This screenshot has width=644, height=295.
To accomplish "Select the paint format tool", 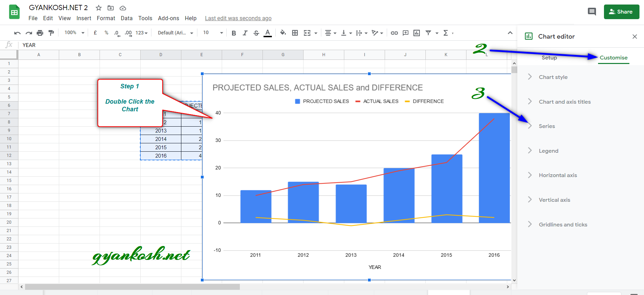I will point(51,33).
